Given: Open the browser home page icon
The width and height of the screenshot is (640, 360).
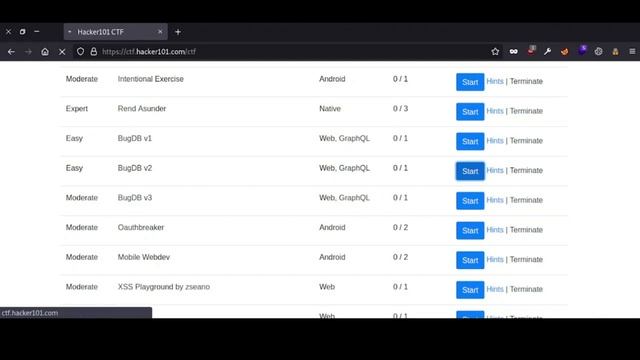Looking at the screenshot, I should (x=45, y=52).
